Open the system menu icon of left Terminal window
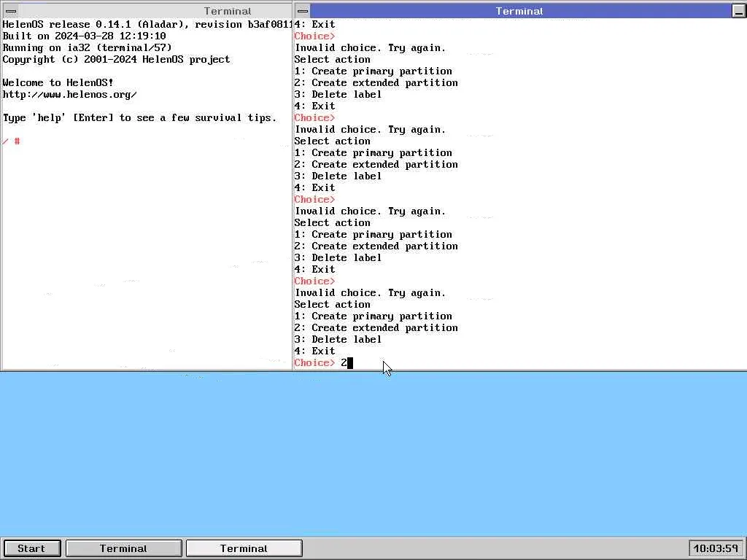Viewport: 747px width, 560px height. point(11,11)
